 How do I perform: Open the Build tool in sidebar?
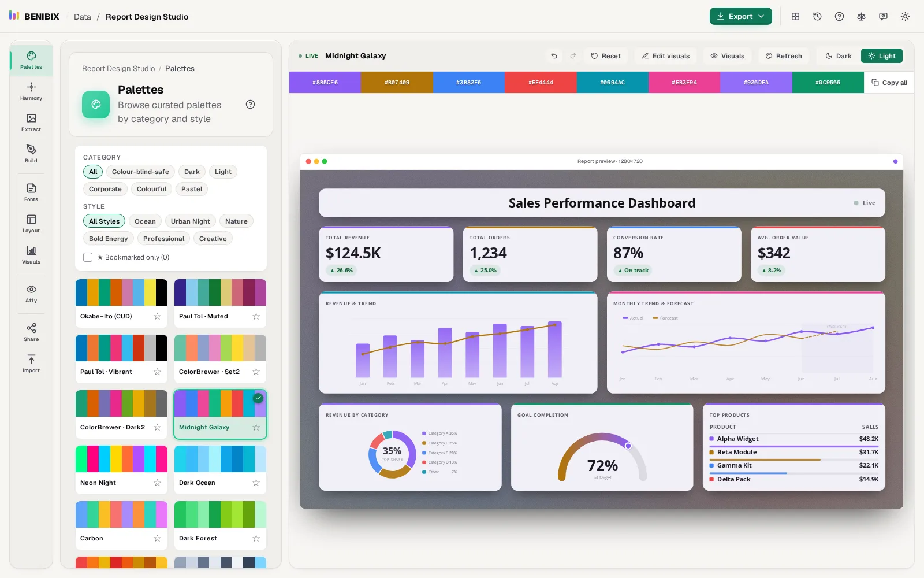pyautogui.click(x=31, y=154)
